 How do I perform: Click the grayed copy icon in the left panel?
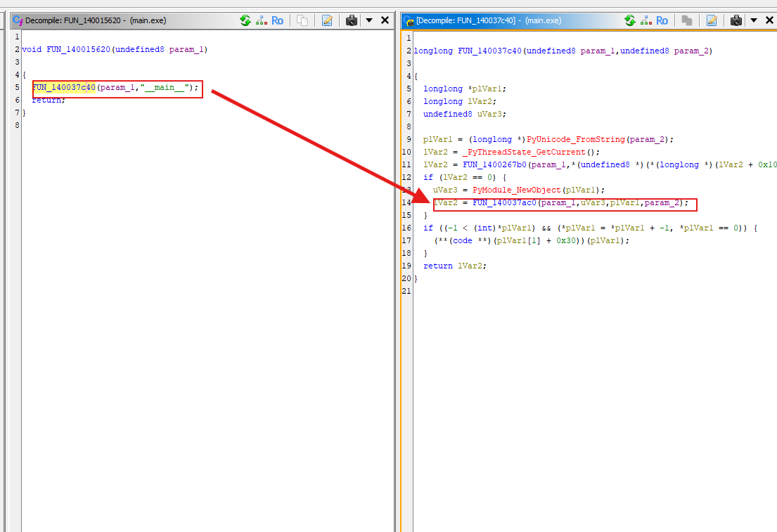coord(302,20)
